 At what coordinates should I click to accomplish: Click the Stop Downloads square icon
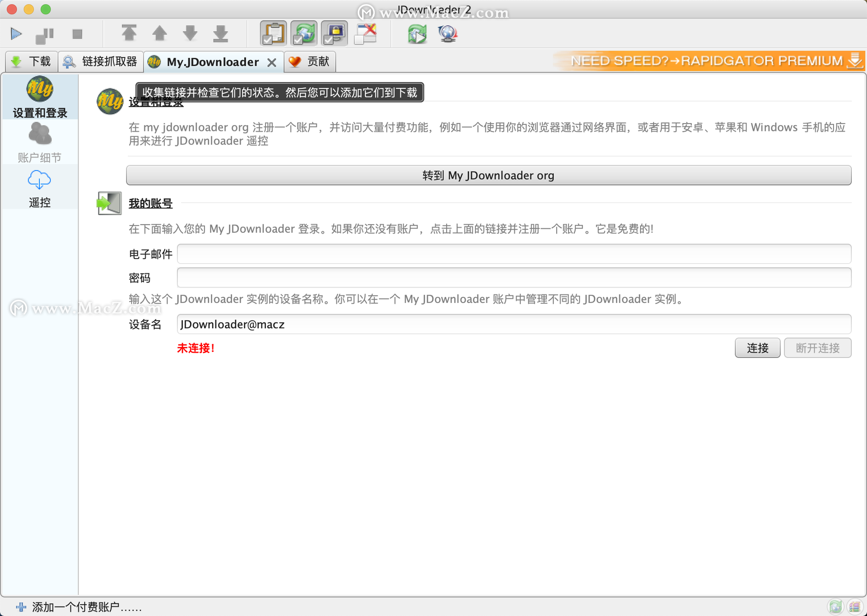pos(77,34)
